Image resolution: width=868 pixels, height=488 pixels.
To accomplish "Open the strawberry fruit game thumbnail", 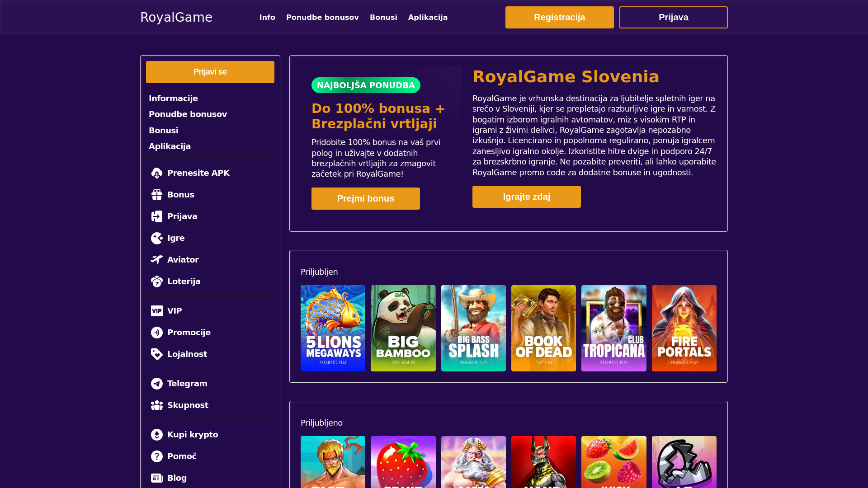I will point(403,462).
